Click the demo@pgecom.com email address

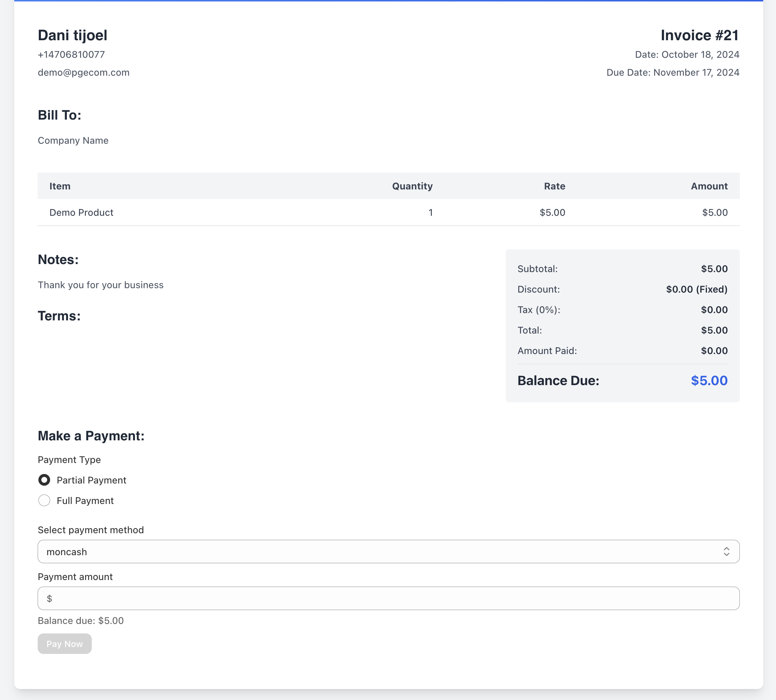83,72
